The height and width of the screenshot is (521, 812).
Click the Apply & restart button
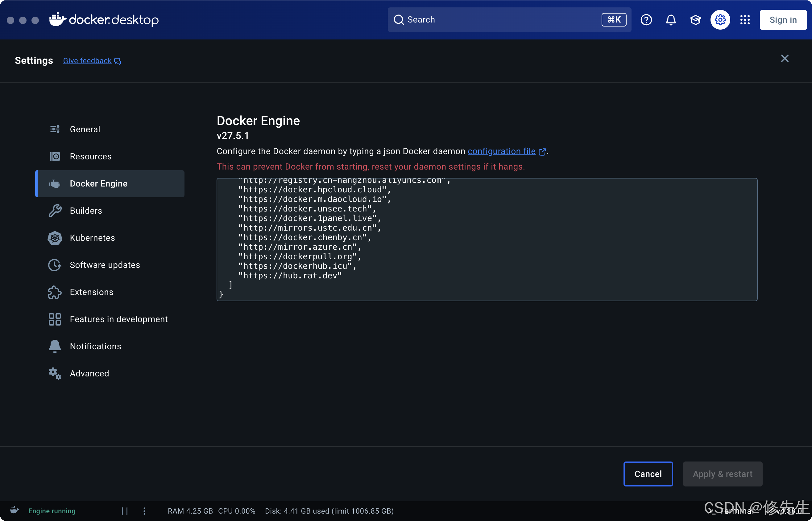(722, 474)
